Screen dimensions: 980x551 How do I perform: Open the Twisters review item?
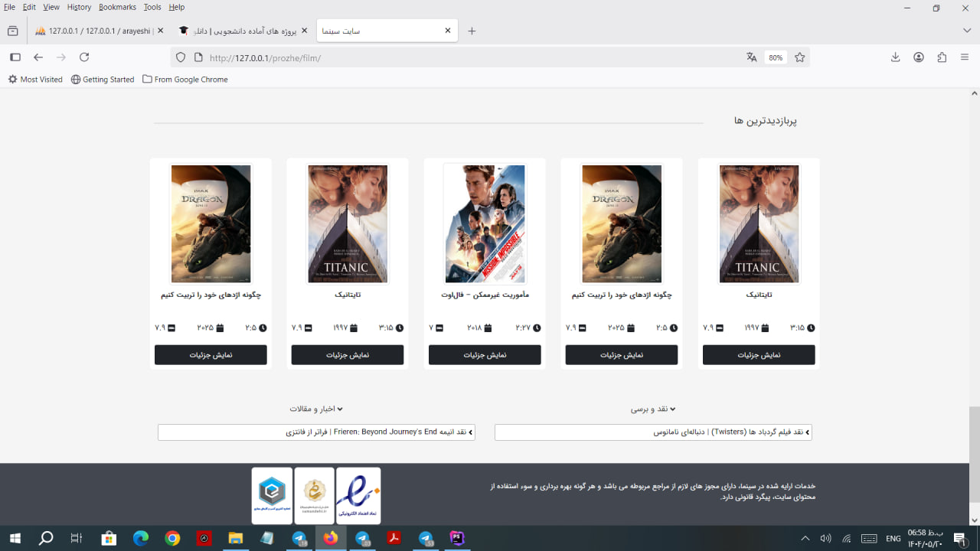click(x=653, y=432)
